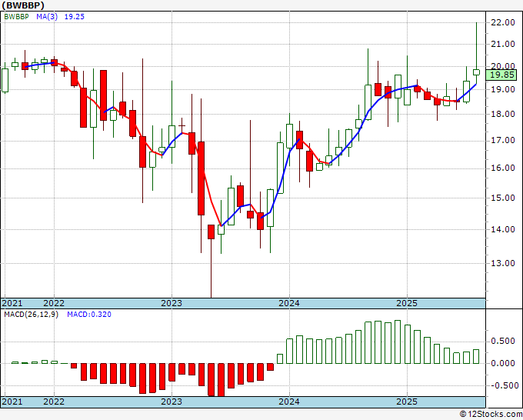Click the moving average value 19.25

click(x=75, y=16)
